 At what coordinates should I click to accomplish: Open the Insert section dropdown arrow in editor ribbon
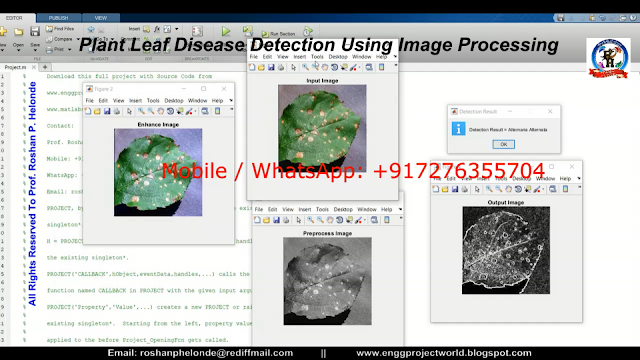(x=177, y=29)
